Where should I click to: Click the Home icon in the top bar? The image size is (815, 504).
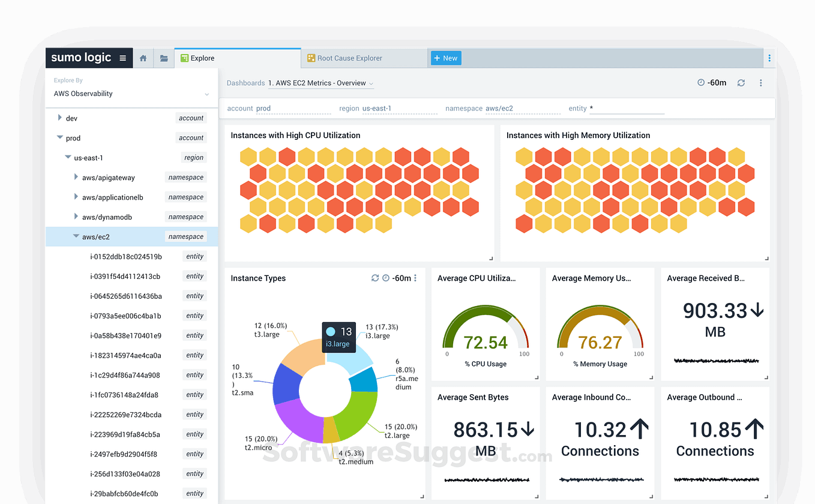143,58
